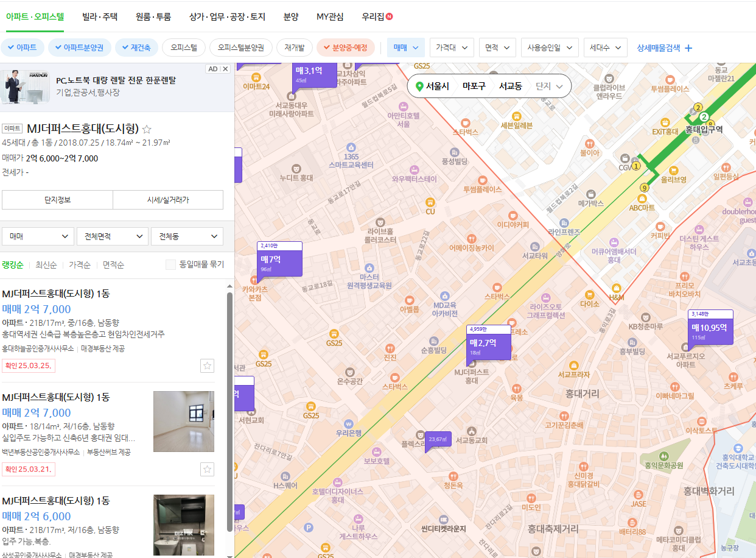Click the plus icon beside 상세매물검색
Viewport: 756px width, 558px height.
(688, 48)
